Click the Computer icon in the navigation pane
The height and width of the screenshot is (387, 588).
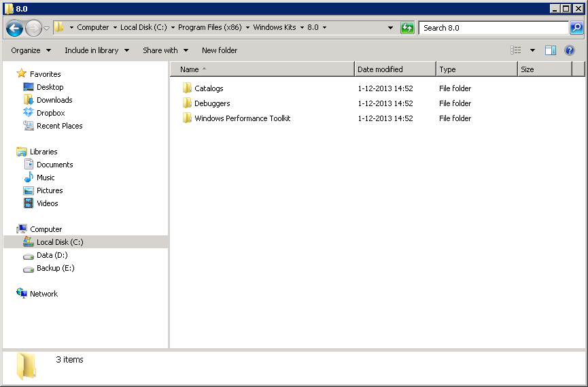pos(22,229)
